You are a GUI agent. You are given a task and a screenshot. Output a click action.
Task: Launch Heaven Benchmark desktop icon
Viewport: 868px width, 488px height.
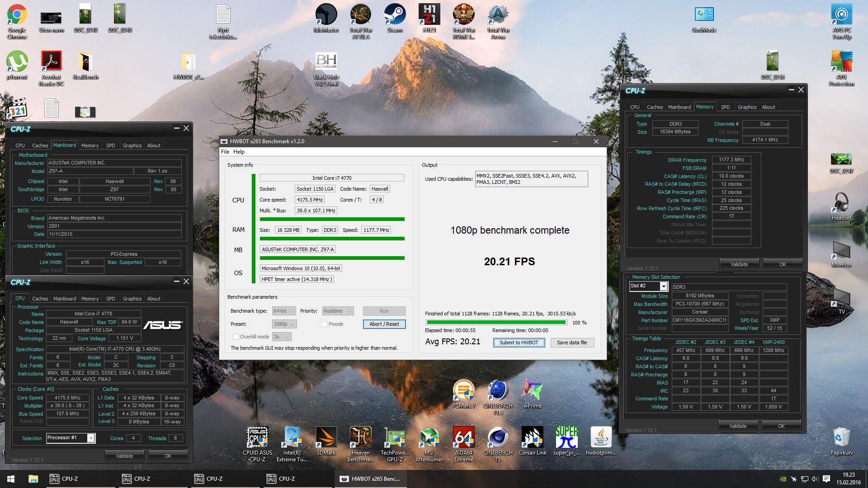pos(360,444)
